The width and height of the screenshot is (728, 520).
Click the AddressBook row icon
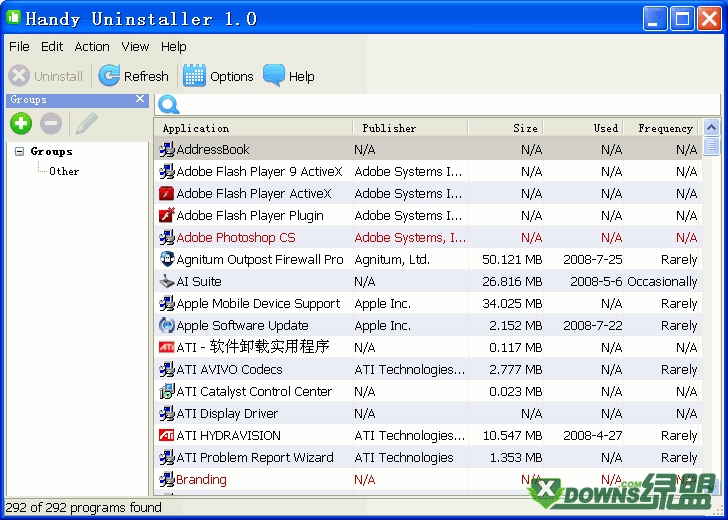[167, 150]
